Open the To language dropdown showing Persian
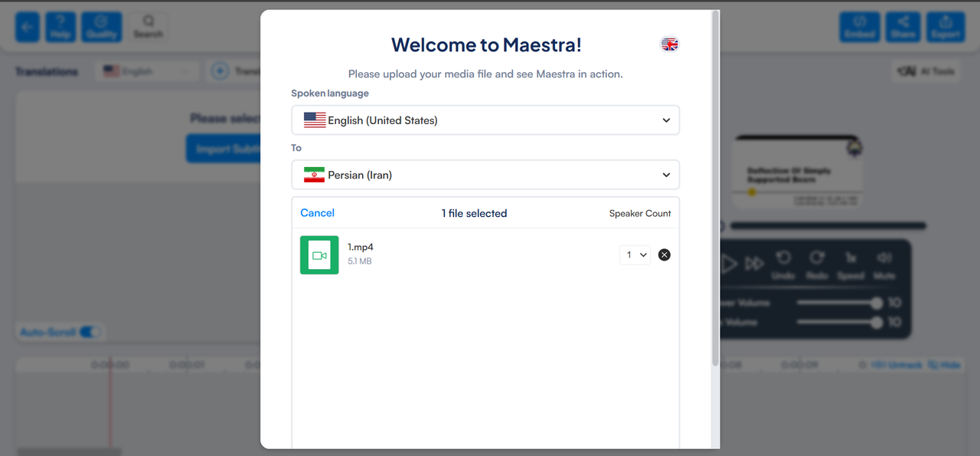The height and width of the screenshot is (456, 980). pyautogui.click(x=485, y=175)
